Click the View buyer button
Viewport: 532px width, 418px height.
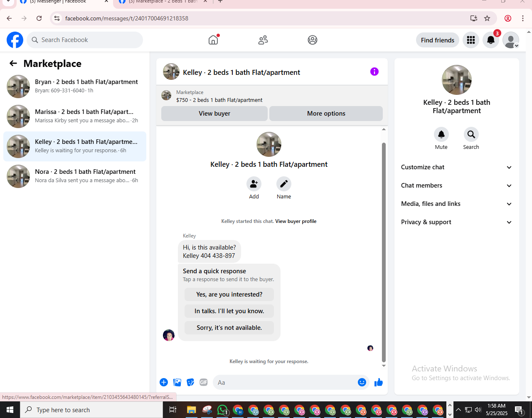tap(214, 114)
